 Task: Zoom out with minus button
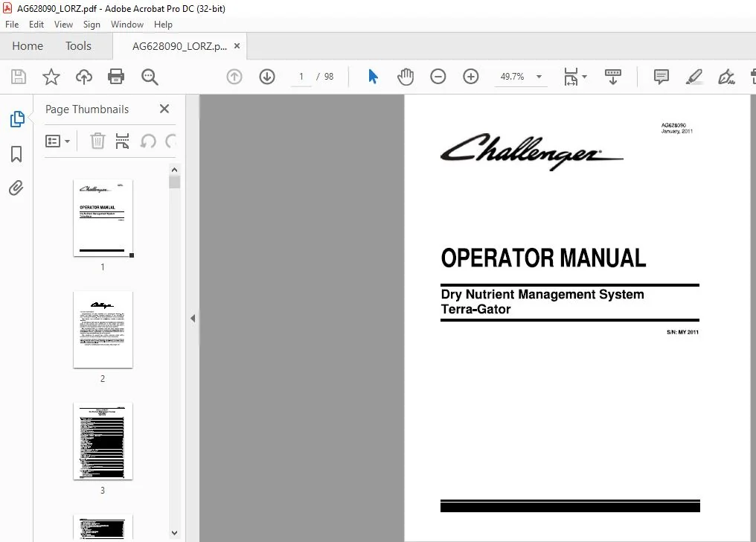(438, 77)
